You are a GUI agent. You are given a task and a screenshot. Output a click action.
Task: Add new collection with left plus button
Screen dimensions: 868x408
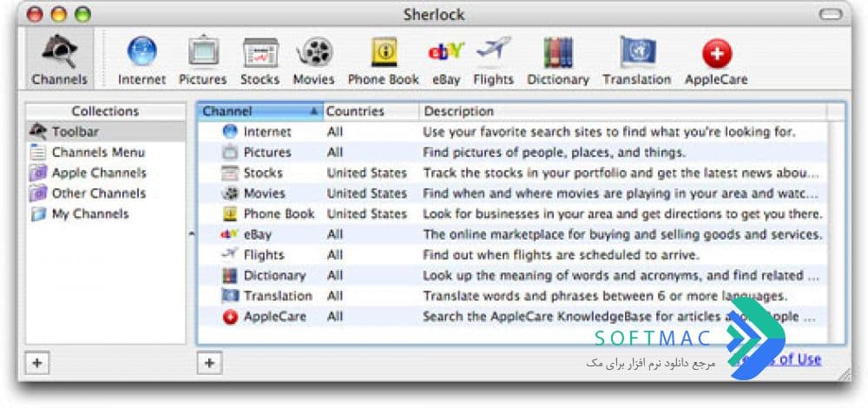click(x=37, y=363)
